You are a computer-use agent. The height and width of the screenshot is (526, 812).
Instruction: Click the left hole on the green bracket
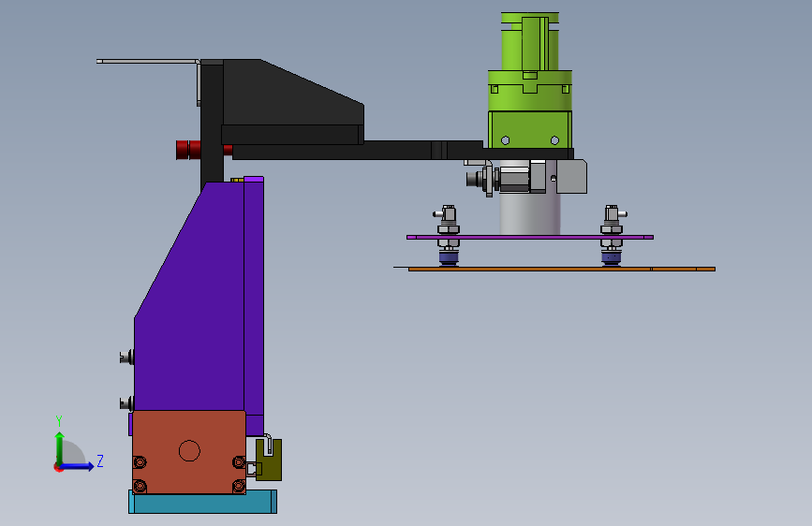coord(506,140)
